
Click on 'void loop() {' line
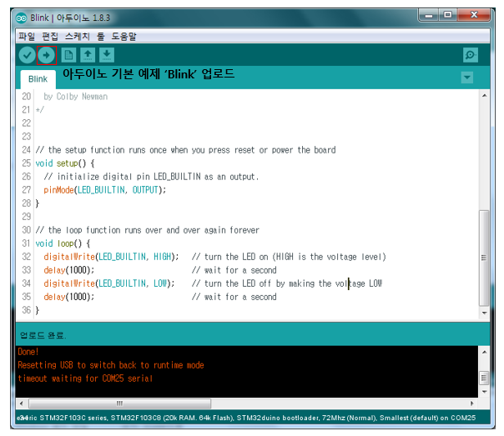point(63,243)
